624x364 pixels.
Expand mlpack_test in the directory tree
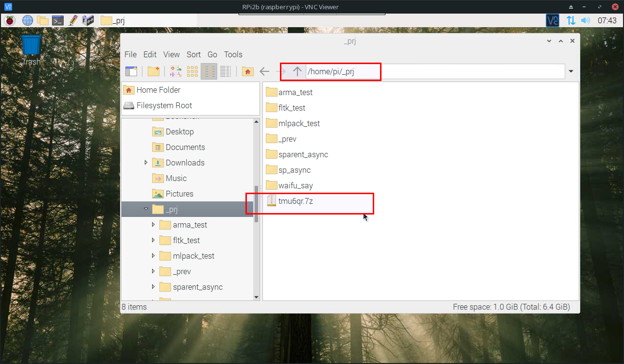click(153, 256)
